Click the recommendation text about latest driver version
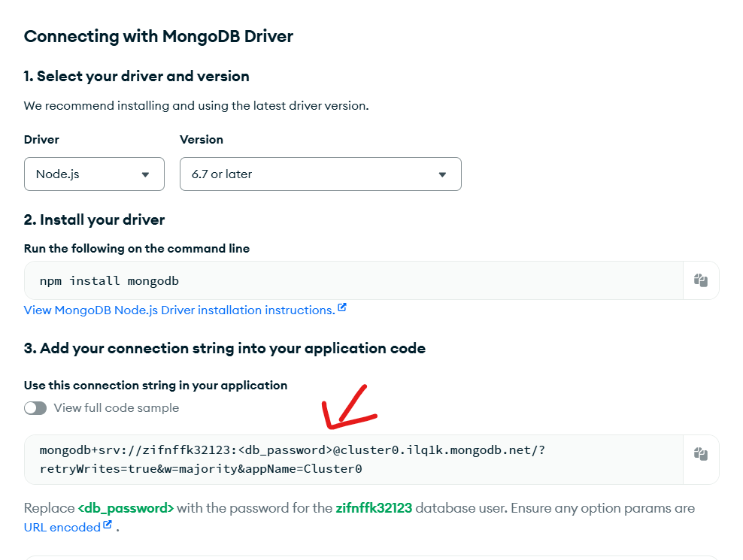The width and height of the screenshot is (743, 560). click(x=196, y=106)
